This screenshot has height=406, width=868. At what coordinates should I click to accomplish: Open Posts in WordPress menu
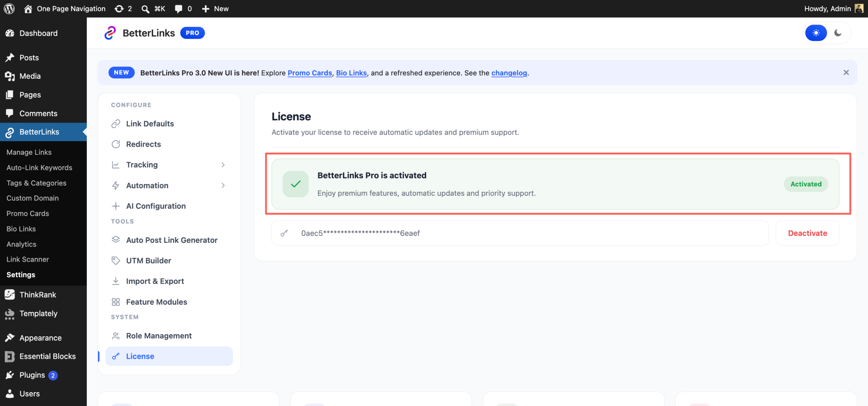[x=43, y=57]
